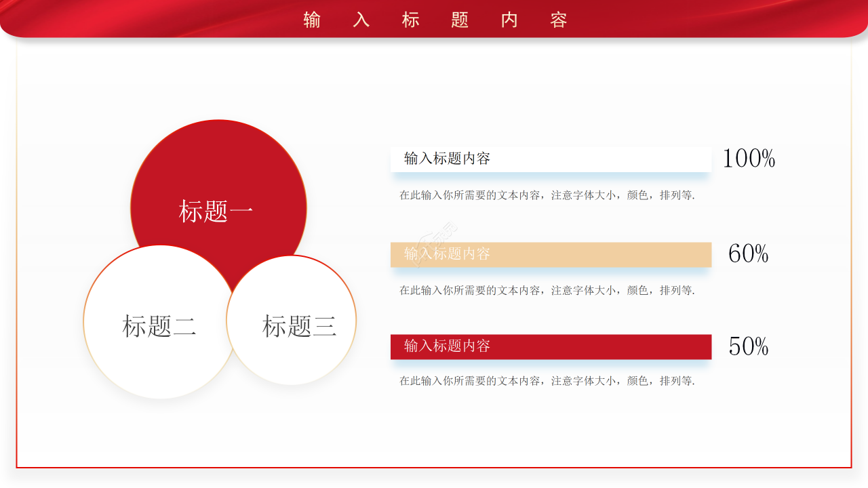Click the 100% percentage value
Image resolution: width=868 pixels, height=488 pixels.
pos(749,159)
